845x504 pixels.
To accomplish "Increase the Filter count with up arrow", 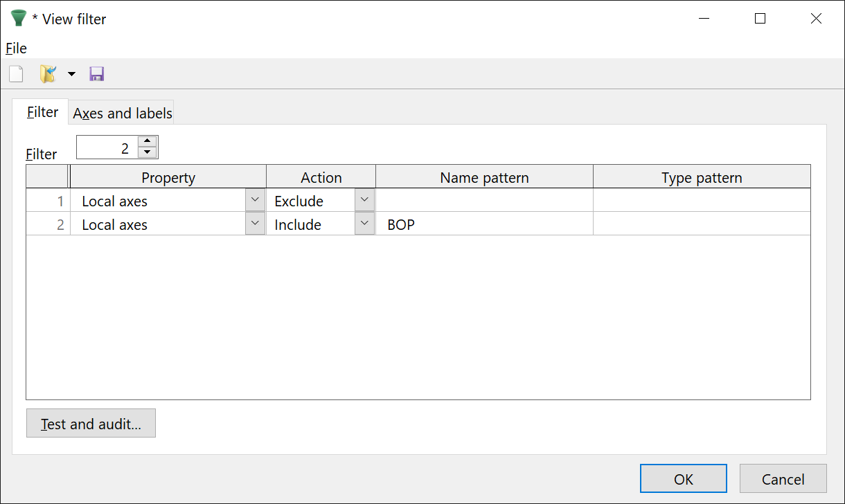I will coord(148,141).
